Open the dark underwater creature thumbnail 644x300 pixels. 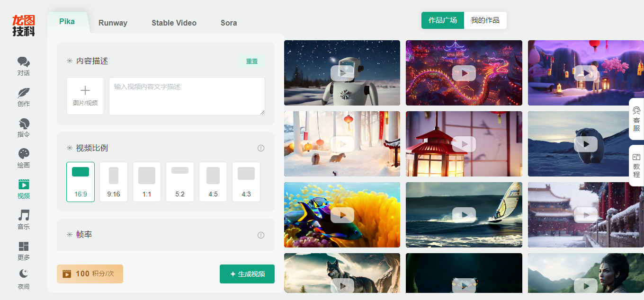[x=464, y=273]
